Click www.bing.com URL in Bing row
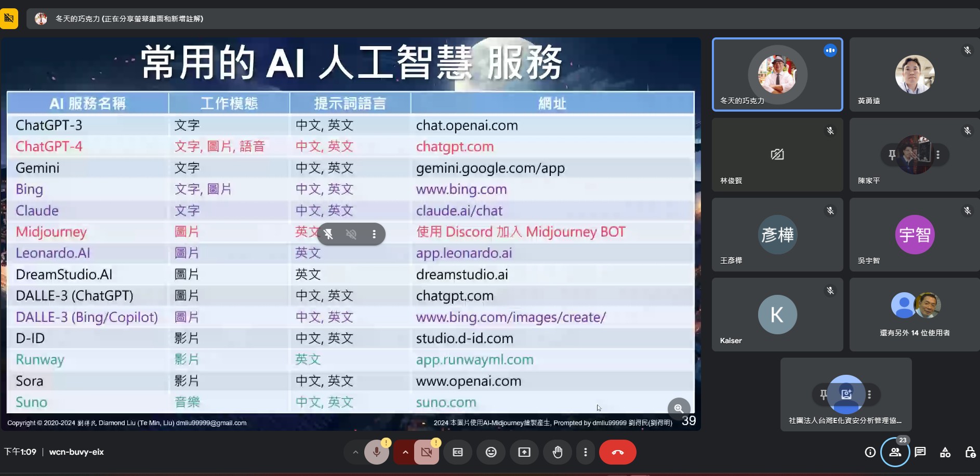Viewport: 980px width, 476px height. click(461, 189)
